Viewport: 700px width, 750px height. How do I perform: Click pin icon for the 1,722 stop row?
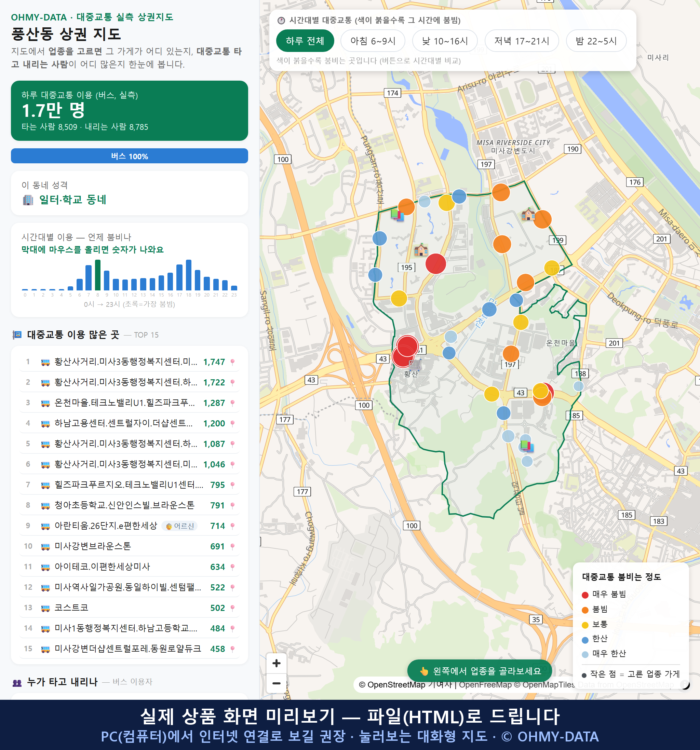coord(232,383)
